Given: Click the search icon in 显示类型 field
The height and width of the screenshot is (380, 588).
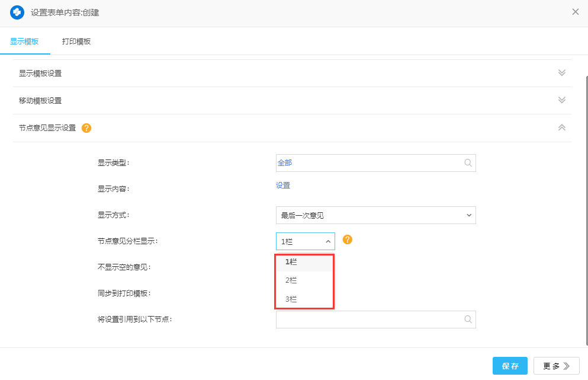Looking at the screenshot, I should point(468,163).
